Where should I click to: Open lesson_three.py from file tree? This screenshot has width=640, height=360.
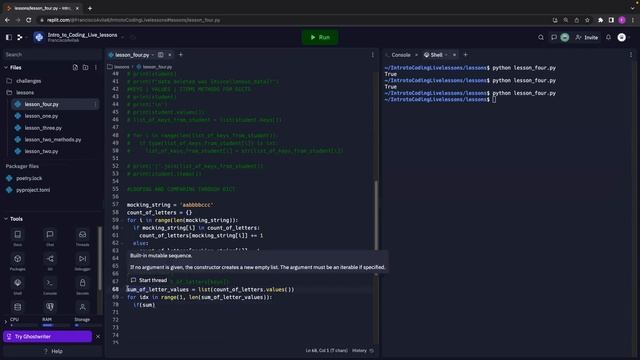(x=43, y=128)
